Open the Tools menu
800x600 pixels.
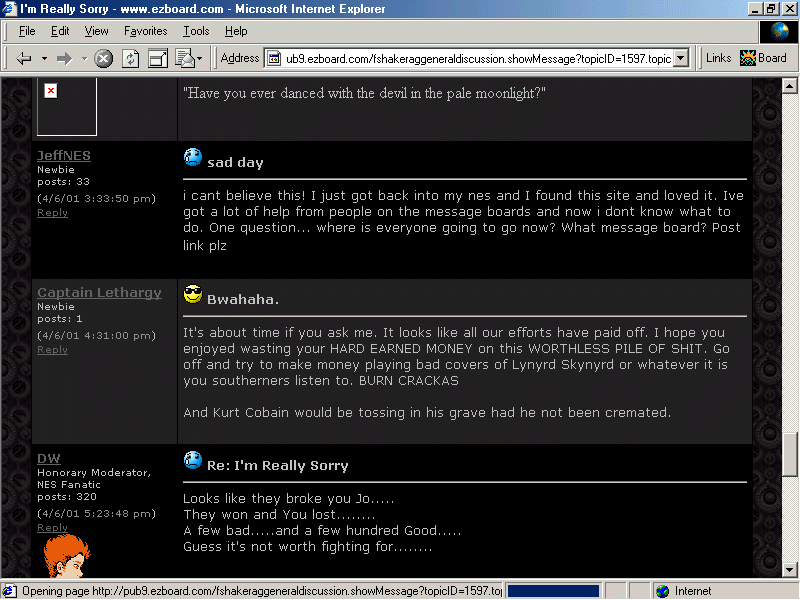pyautogui.click(x=196, y=31)
